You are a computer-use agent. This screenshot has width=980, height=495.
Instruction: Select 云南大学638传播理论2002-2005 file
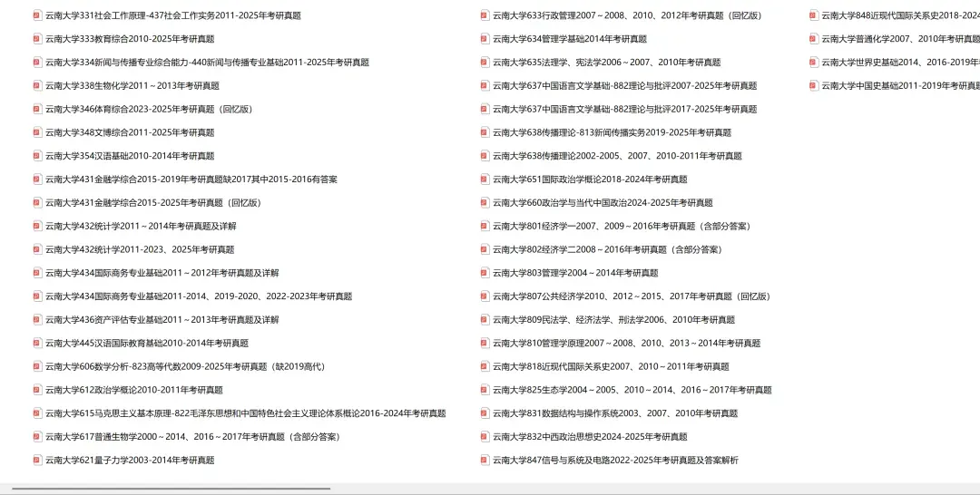[617, 156]
